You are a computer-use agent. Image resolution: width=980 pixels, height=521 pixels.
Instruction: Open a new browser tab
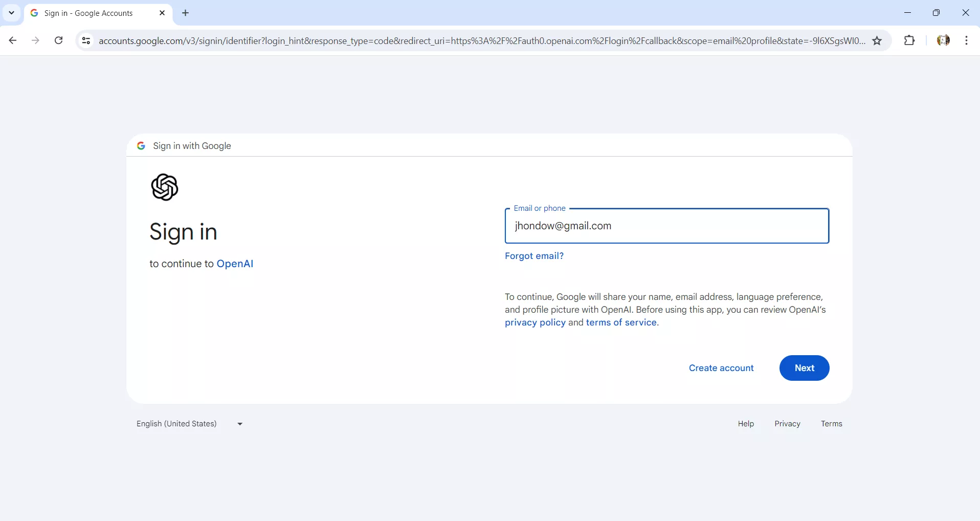click(x=186, y=13)
